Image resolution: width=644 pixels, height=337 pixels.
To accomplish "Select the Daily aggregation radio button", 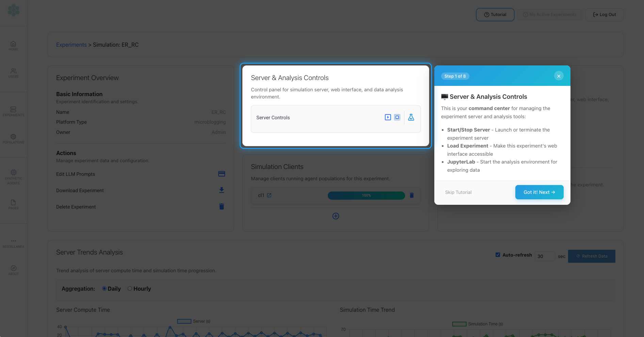I will pos(104,288).
